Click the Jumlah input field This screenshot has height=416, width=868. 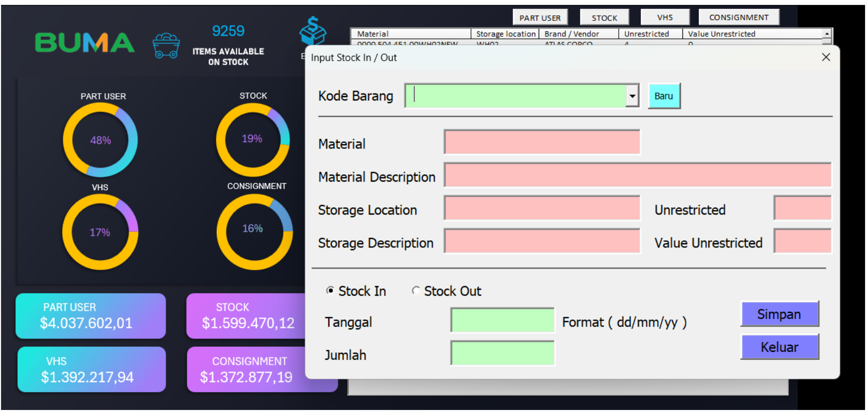[x=502, y=353]
